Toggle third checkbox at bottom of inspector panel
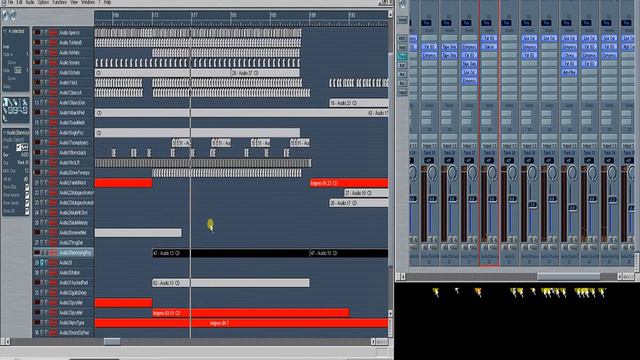 tap(27, 203)
